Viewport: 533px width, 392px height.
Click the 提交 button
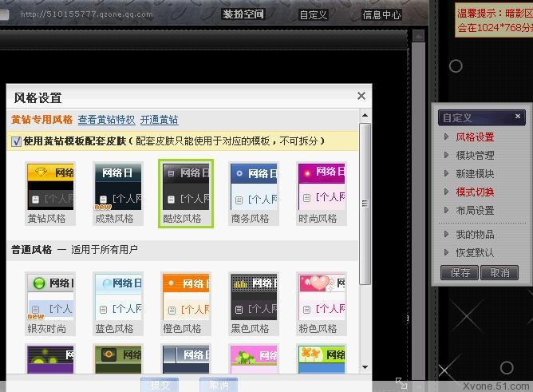pos(160,385)
